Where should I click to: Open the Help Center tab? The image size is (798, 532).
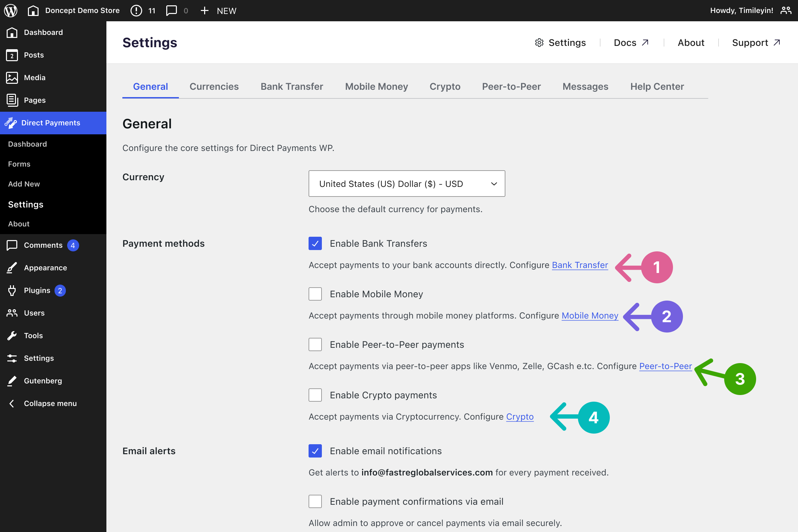coord(657,86)
